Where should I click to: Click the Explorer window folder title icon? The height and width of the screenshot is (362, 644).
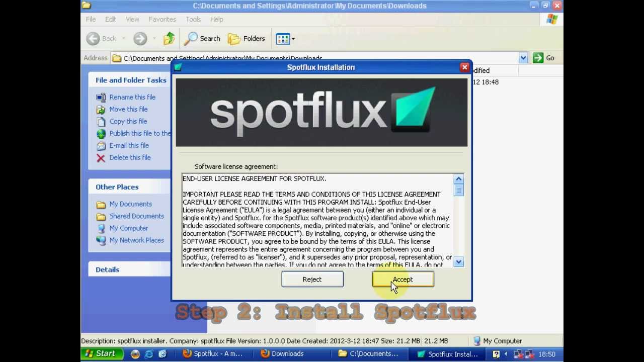[x=86, y=6]
